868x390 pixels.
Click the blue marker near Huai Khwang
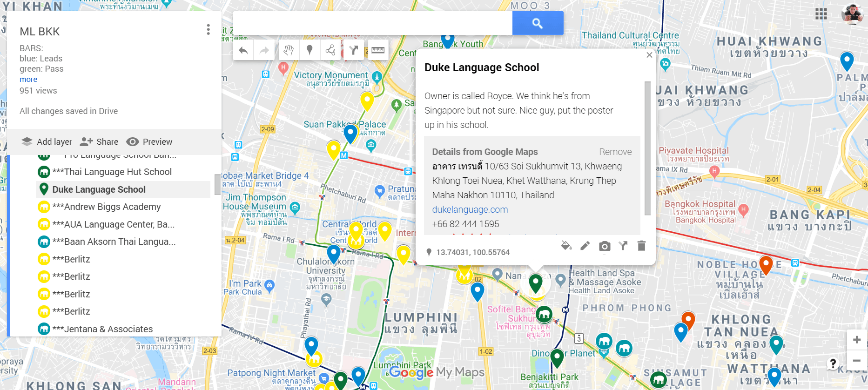click(847, 61)
